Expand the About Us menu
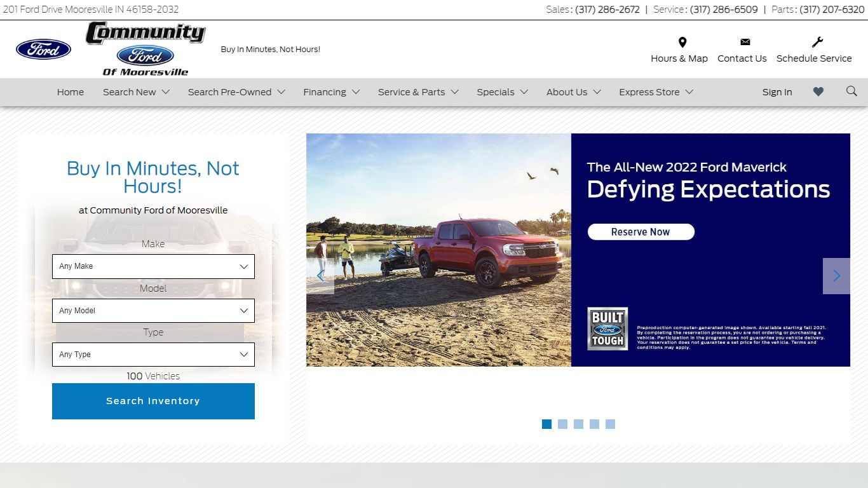 pyautogui.click(x=574, y=92)
